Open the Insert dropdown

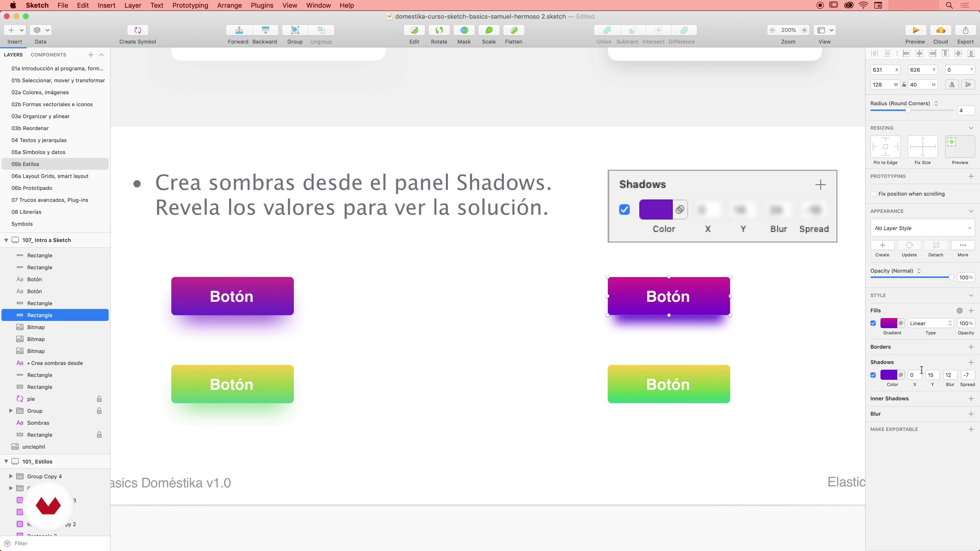click(15, 30)
